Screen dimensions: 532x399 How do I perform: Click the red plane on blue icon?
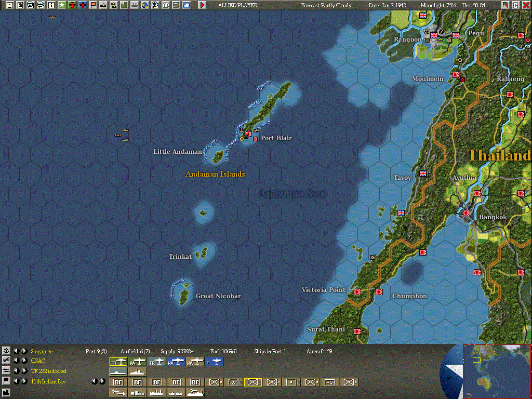point(83,5)
